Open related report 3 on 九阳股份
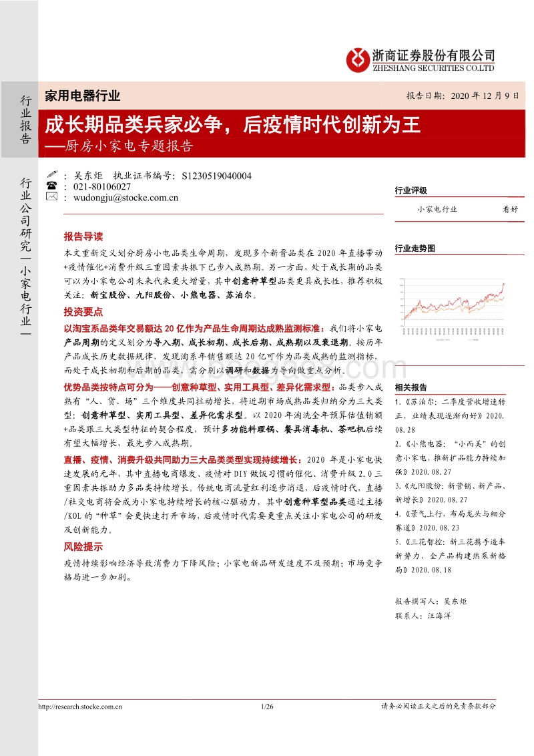 450,493
